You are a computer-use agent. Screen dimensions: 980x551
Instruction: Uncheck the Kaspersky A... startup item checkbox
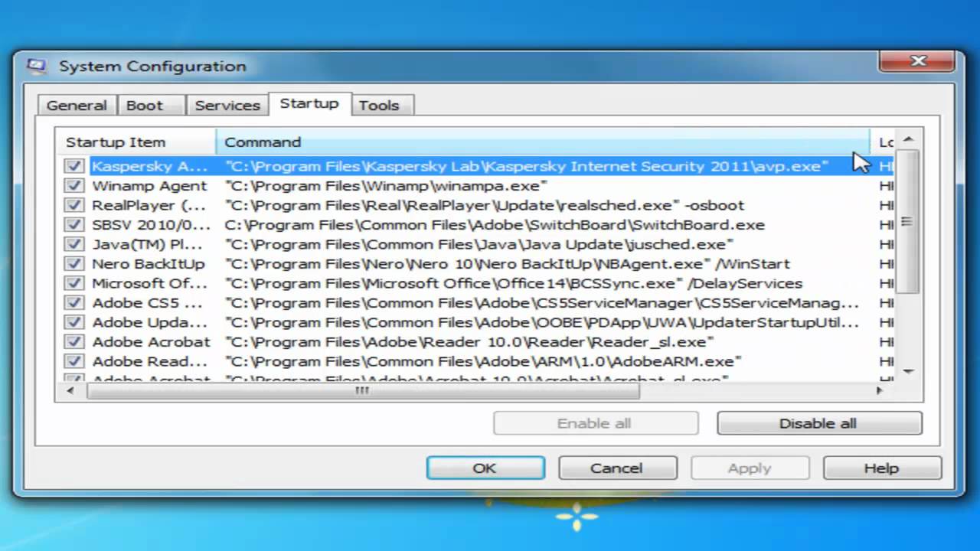(74, 166)
